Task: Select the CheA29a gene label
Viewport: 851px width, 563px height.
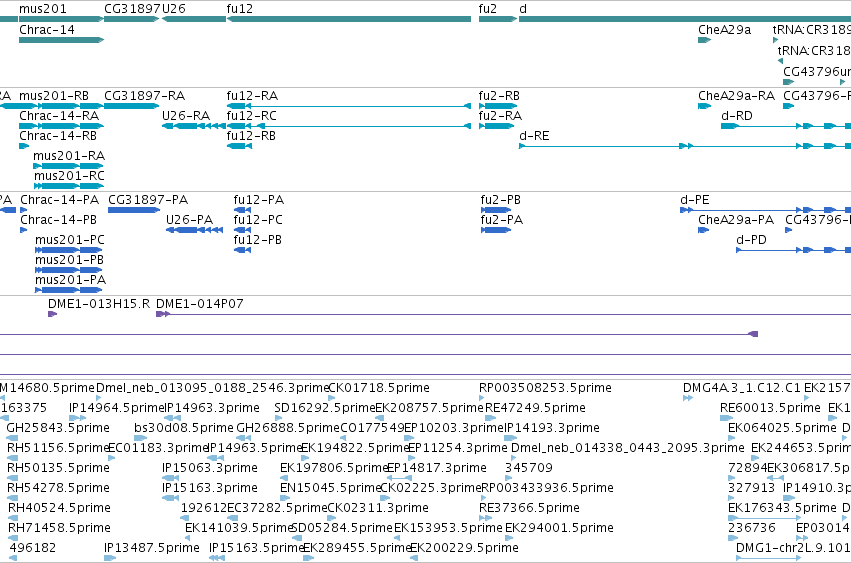Action: tap(725, 30)
